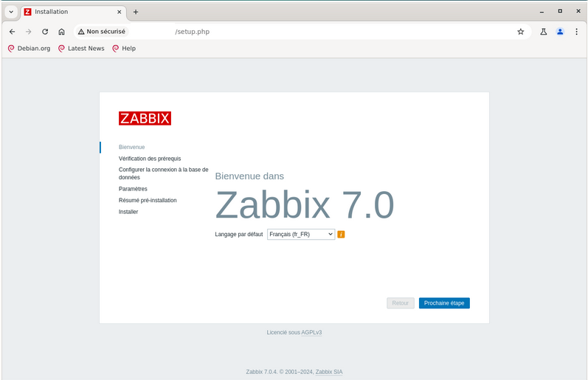Click the Non sécurisé security warning
Viewport: 588px width, 380px height.
tap(102, 32)
